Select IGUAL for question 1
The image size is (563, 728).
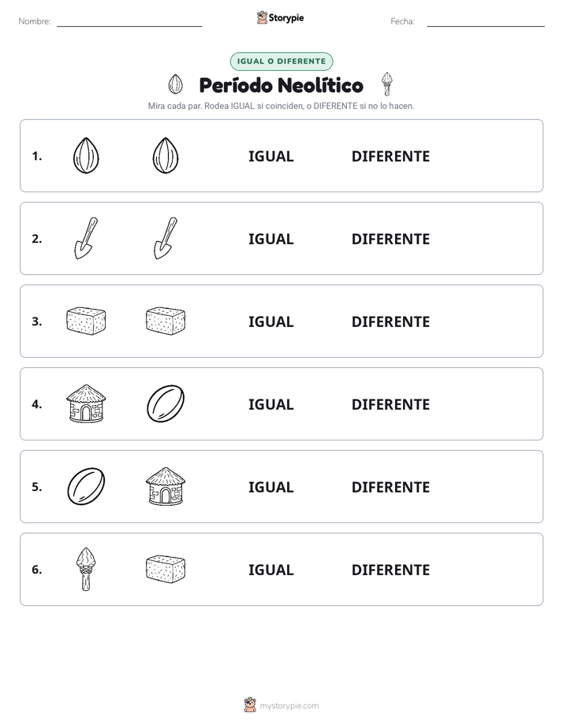tap(270, 157)
